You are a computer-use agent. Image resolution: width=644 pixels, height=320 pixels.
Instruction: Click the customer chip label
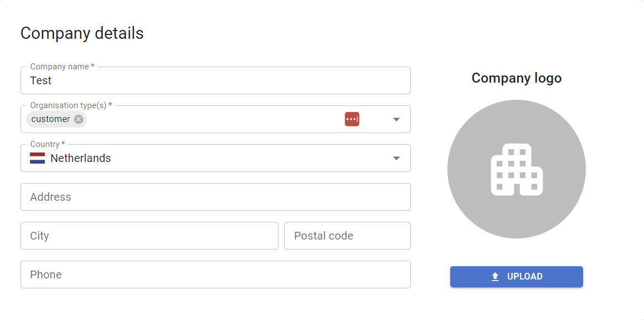pos(50,119)
